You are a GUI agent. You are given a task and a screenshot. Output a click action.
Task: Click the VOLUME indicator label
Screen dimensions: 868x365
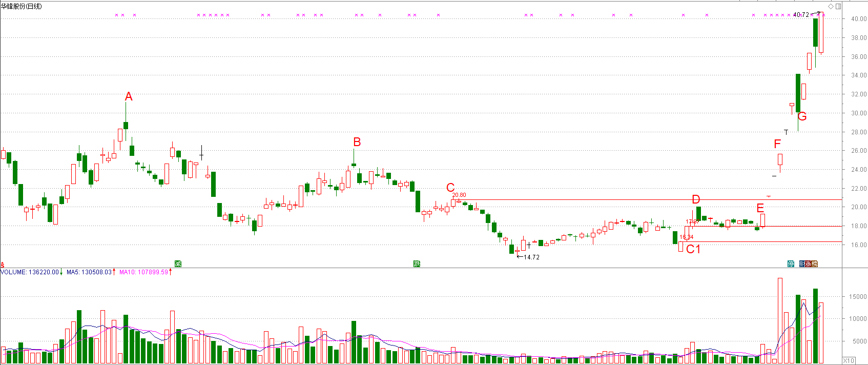tap(31, 272)
